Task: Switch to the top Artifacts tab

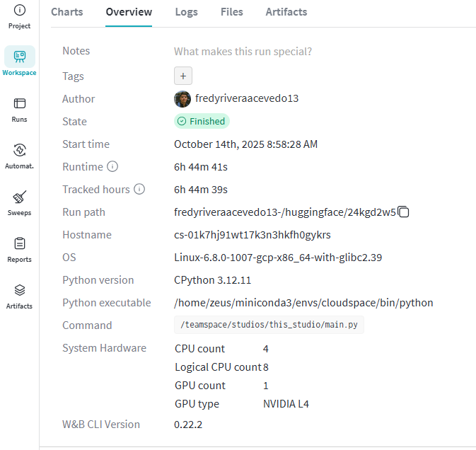Action: coord(286,12)
